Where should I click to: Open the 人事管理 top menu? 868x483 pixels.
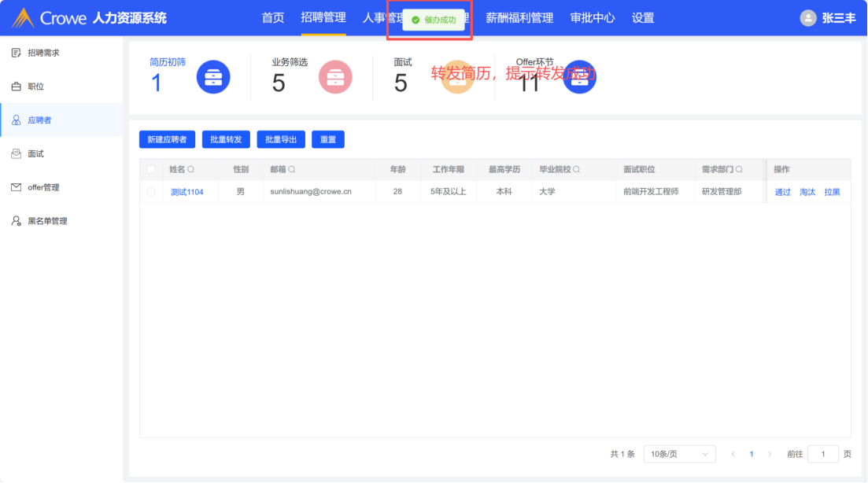382,18
